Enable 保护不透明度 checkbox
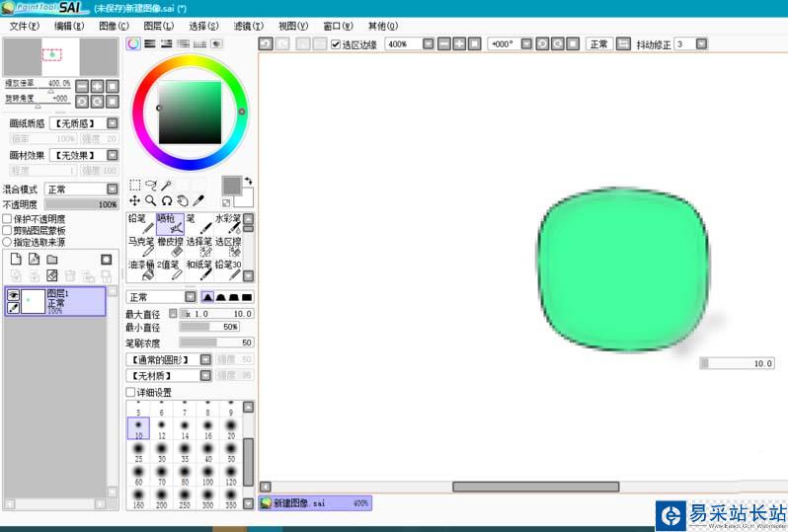The width and height of the screenshot is (788, 532). (8, 219)
